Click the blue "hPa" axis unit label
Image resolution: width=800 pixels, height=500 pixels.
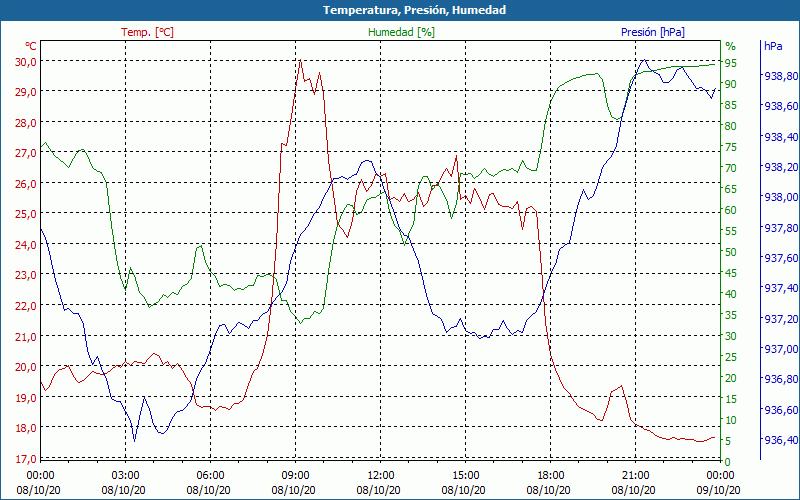click(773, 46)
